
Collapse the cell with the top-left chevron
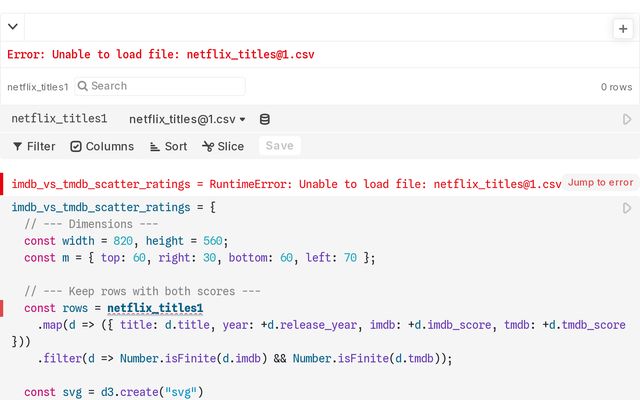pos(13,28)
